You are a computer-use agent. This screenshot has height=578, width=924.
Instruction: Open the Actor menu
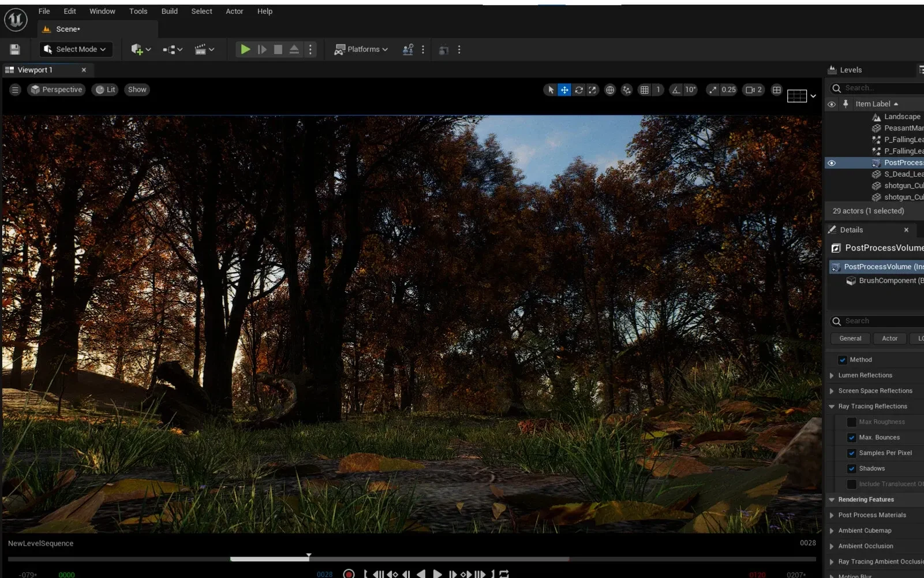click(x=234, y=11)
